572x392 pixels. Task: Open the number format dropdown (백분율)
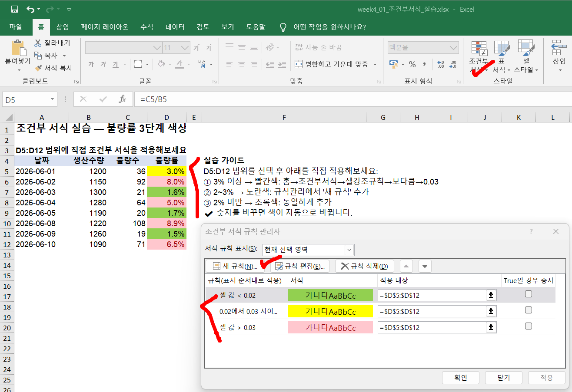pyautogui.click(x=454, y=48)
